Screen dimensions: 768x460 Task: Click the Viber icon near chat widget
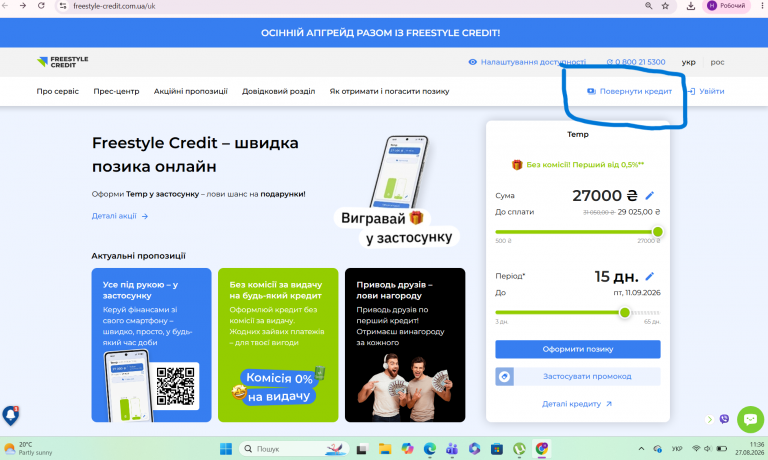[x=724, y=419]
